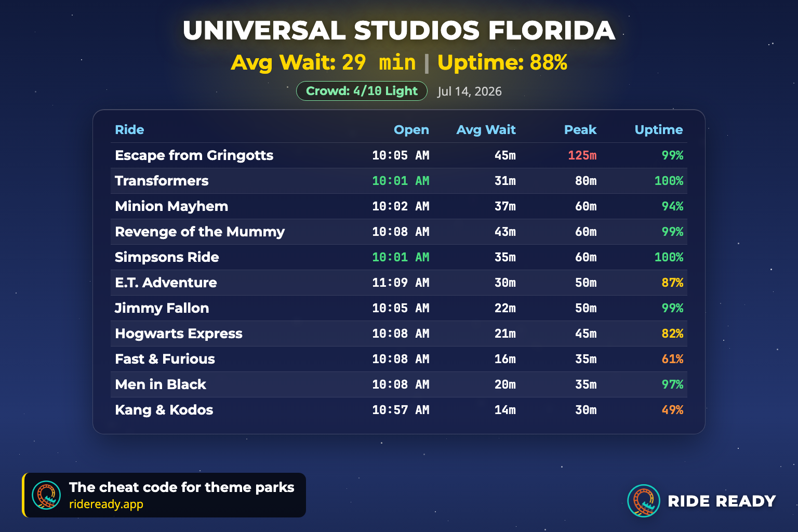Screen dimensions: 798x532
Task: Select the Fast & Furious ride name
Action: 165,359
